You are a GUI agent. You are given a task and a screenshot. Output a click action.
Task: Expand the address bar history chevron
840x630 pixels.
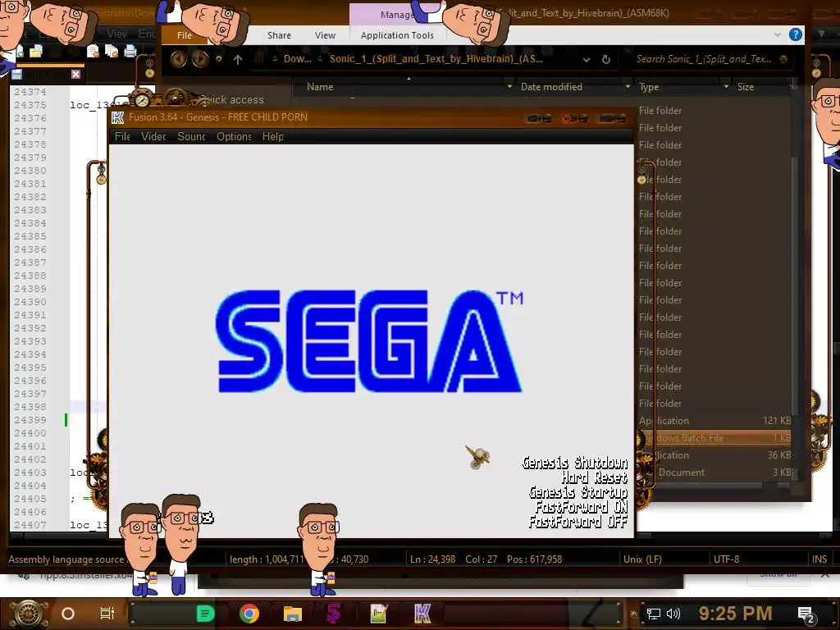586,59
